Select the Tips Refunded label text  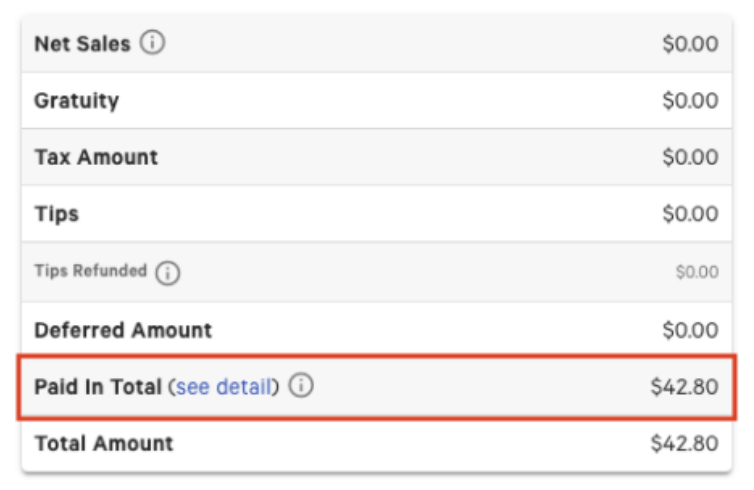click(x=90, y=271)
